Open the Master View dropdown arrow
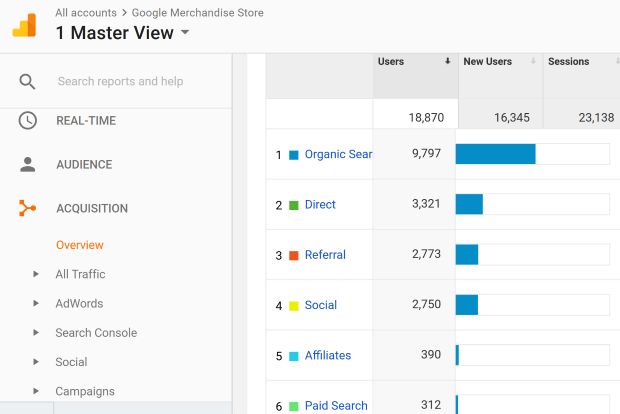The height and width of the screenshot is (414, 620). (185, 32)
